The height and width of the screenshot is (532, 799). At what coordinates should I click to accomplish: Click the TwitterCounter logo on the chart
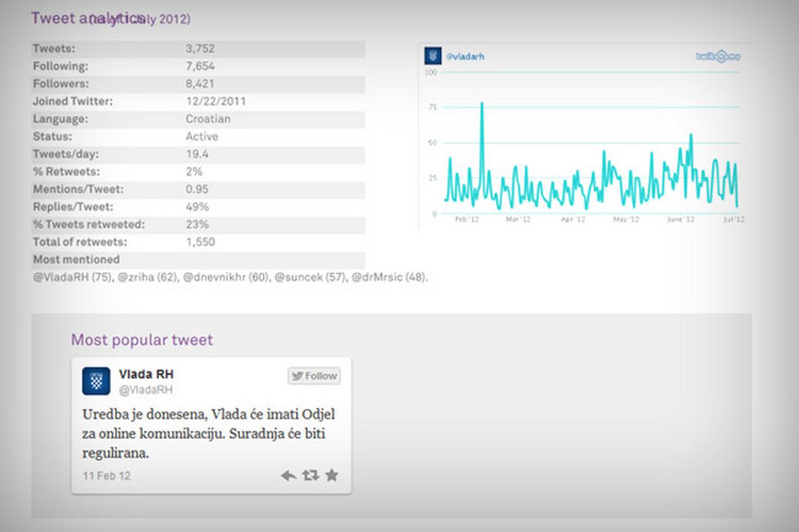click(x=718, y=56)
